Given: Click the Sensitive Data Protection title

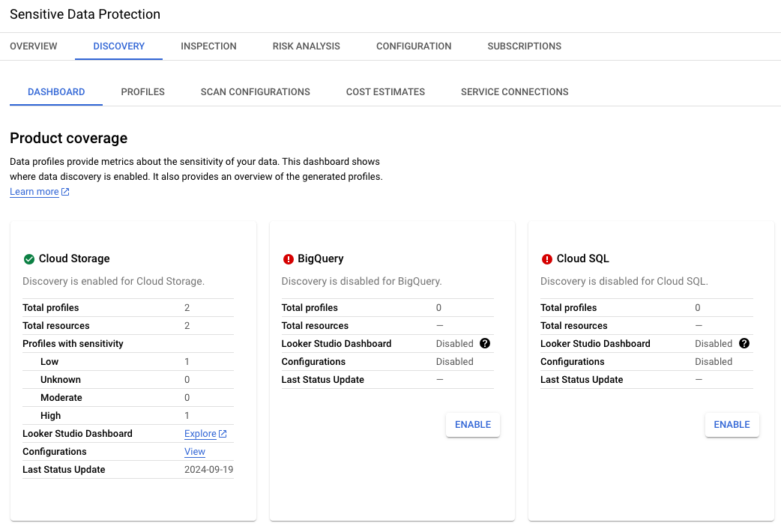Looking at the screenshot, I should (85, 14).
